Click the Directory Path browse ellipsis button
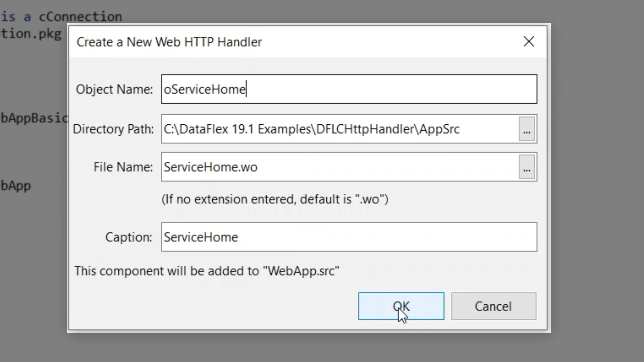644x362 pixels. pyautogui.click(x=527, y=129)
